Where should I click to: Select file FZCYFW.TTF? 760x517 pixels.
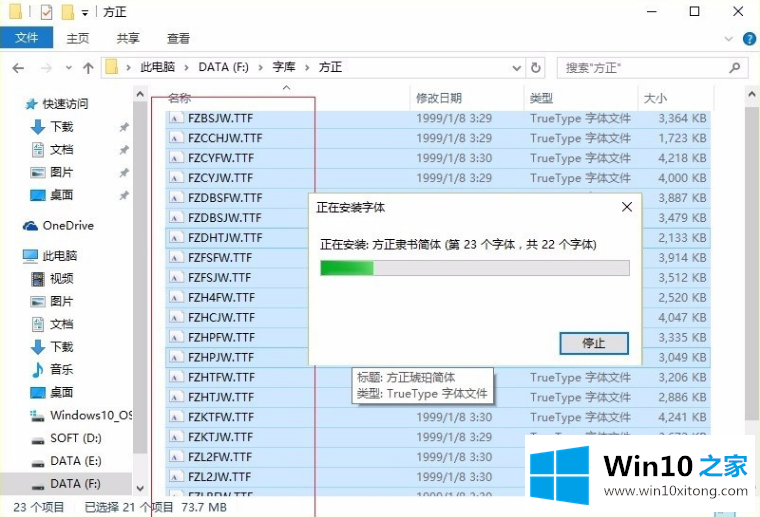coord(221,158)
